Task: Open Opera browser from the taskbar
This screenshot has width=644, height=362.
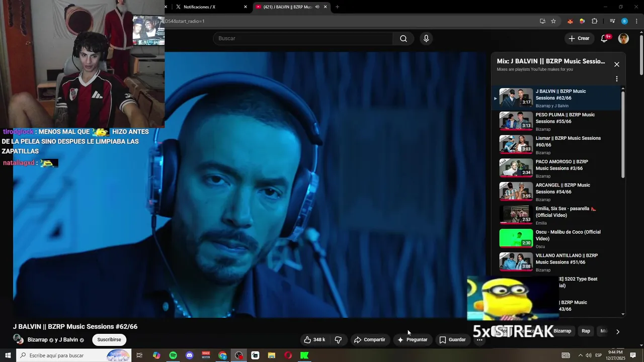Action: pos(288,355)
